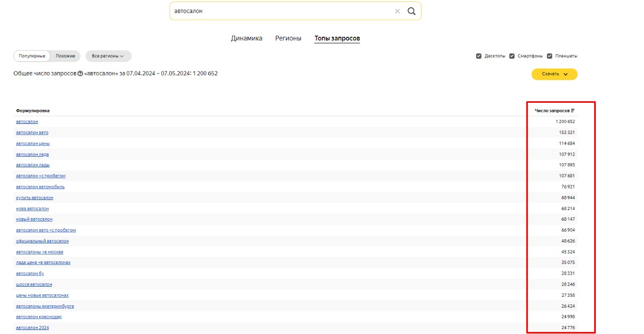Click the купить автосалон link

pyautogui.click(x=34, y=198)
